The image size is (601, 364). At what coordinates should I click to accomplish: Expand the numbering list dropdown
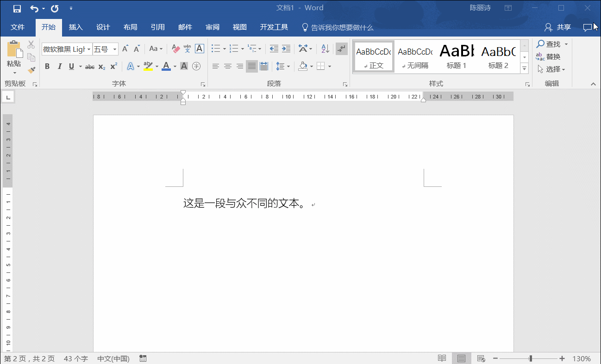pos(243,49)
